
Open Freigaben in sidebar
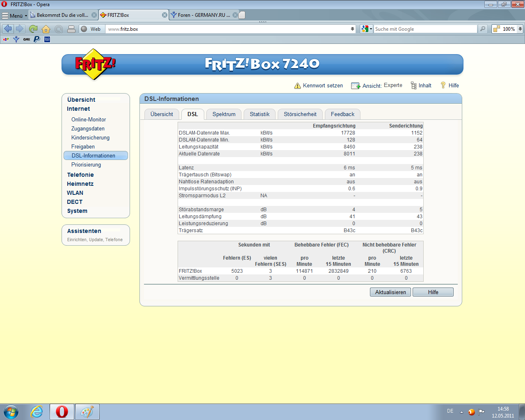pyautogui.click(x=83, y=146)
